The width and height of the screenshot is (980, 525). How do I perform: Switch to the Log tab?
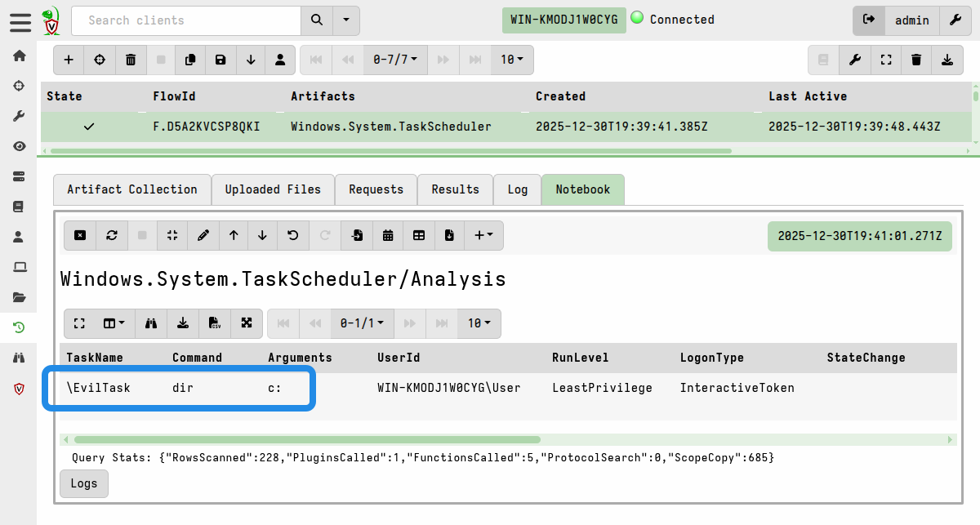[517, 189]
